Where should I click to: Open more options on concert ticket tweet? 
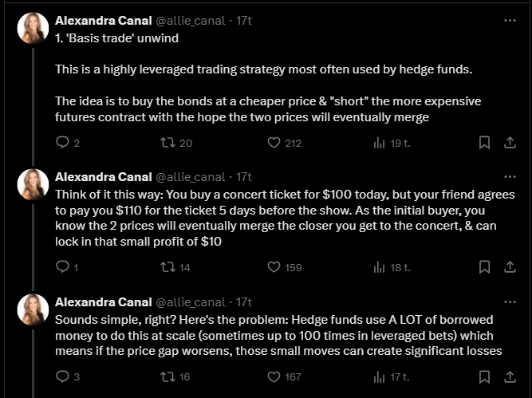[x=510, y=177]
